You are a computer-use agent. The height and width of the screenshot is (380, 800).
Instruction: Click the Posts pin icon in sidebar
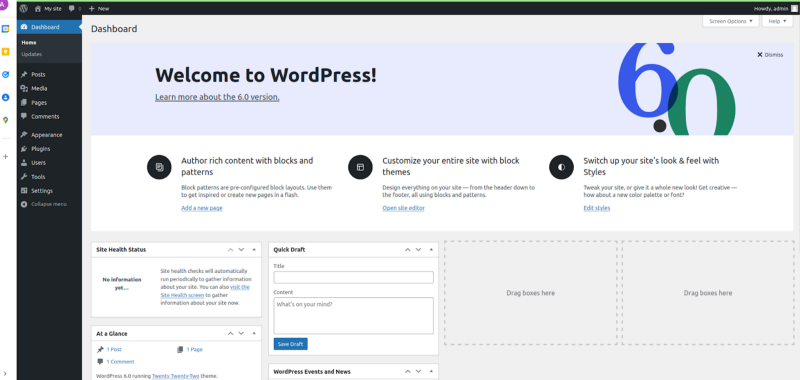(24, 74)
